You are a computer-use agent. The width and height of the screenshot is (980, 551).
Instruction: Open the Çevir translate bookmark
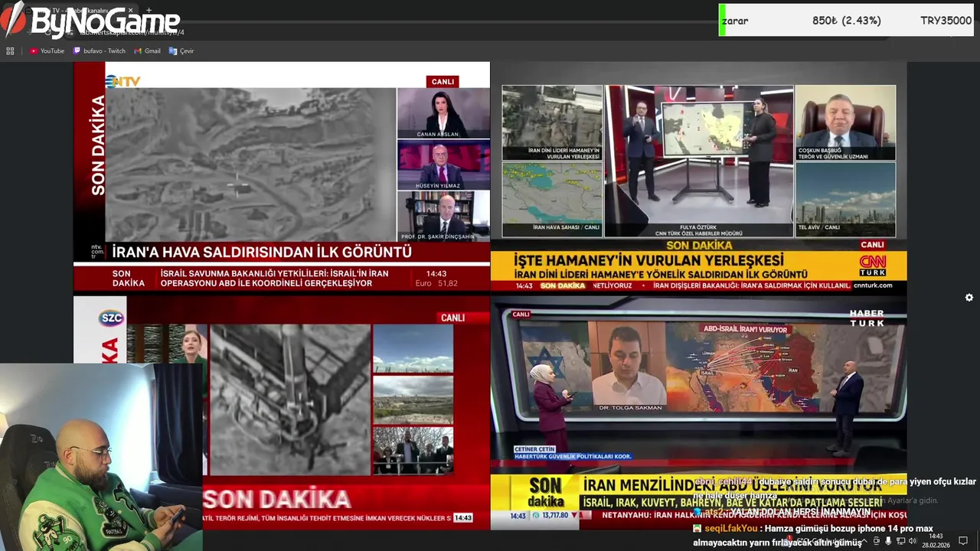point(181,51)
